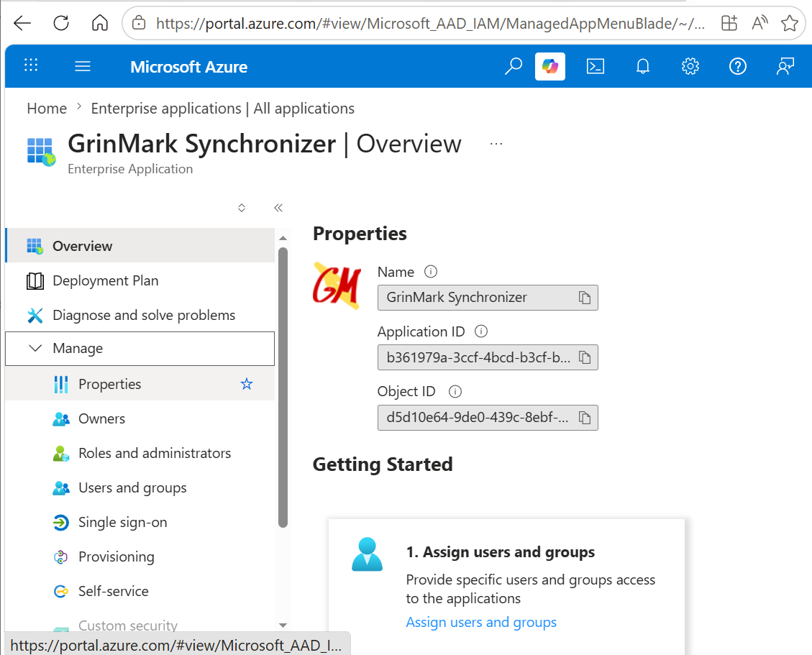Open browser home page icon
812x655 pixels.
tap(100, 23)
